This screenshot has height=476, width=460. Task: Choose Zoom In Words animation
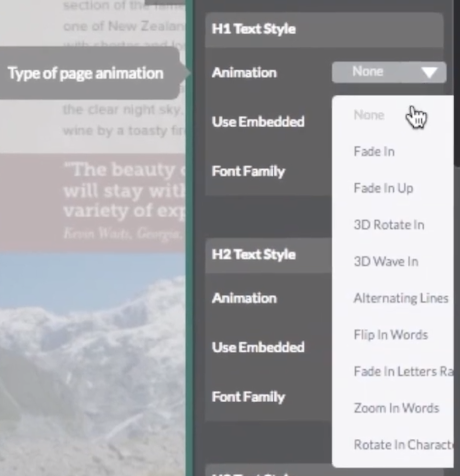(x=396, y=407)
